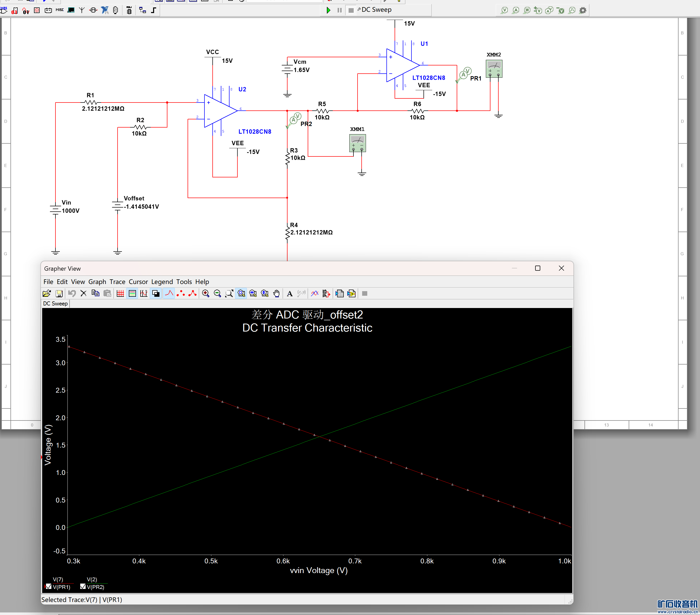Click the DC Sweep analysis label button
Screen dimensions: 700x615
pos(376,10)
